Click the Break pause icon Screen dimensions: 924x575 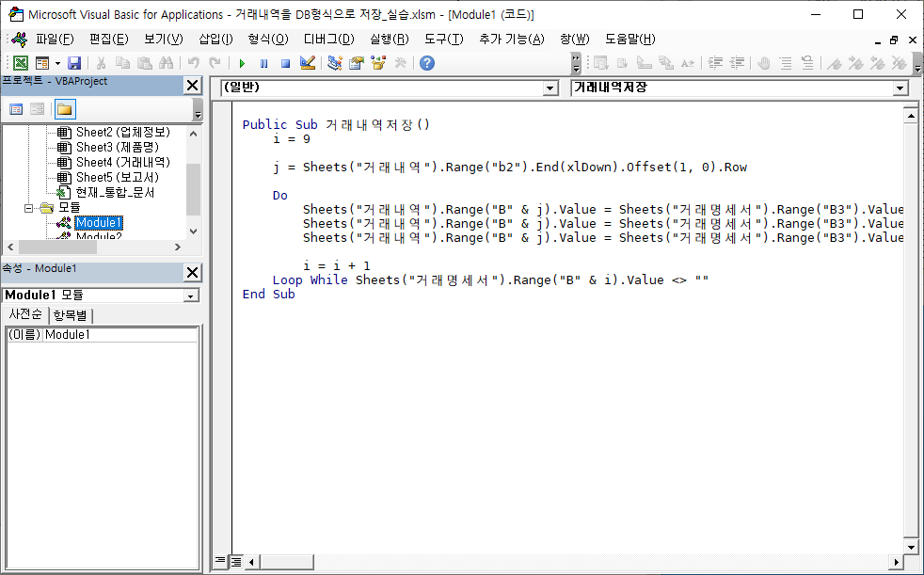tap(263, 63)
